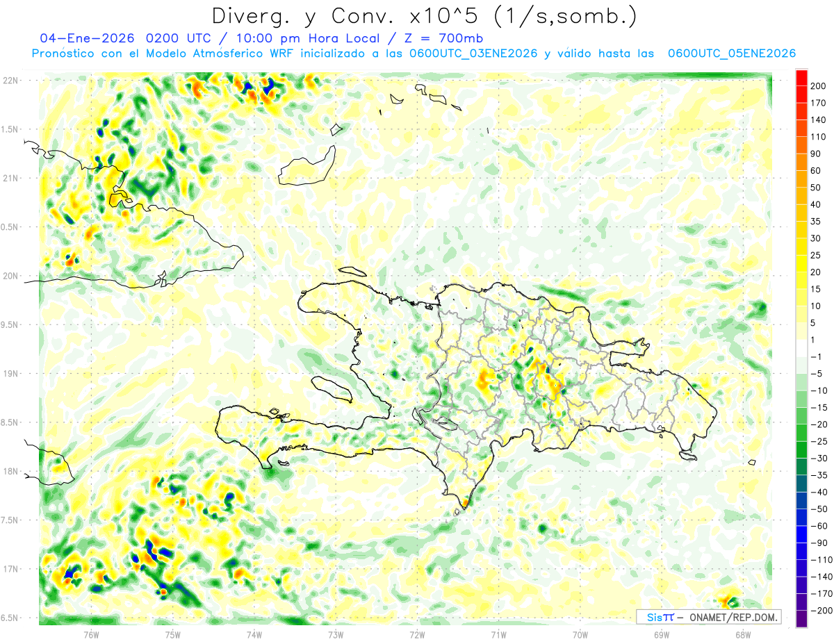Click the '04-Ene-2026' date text
The width and height of the screenshot is (834, 644).
click(88, 38)
